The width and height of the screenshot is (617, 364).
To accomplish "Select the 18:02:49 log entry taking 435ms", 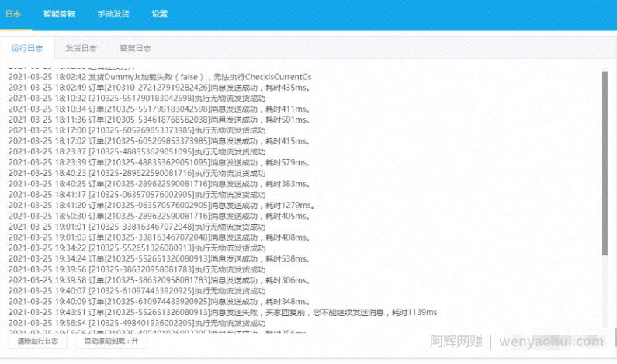I will pos(159,88).
